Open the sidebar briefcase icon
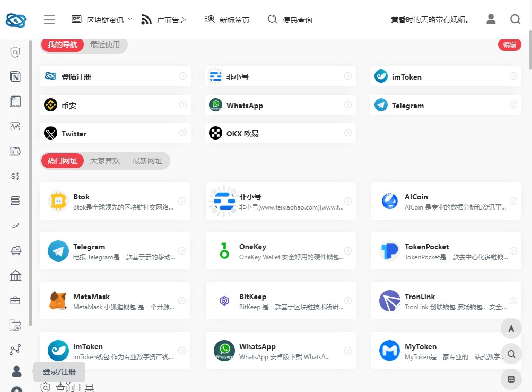 (15, 300)
